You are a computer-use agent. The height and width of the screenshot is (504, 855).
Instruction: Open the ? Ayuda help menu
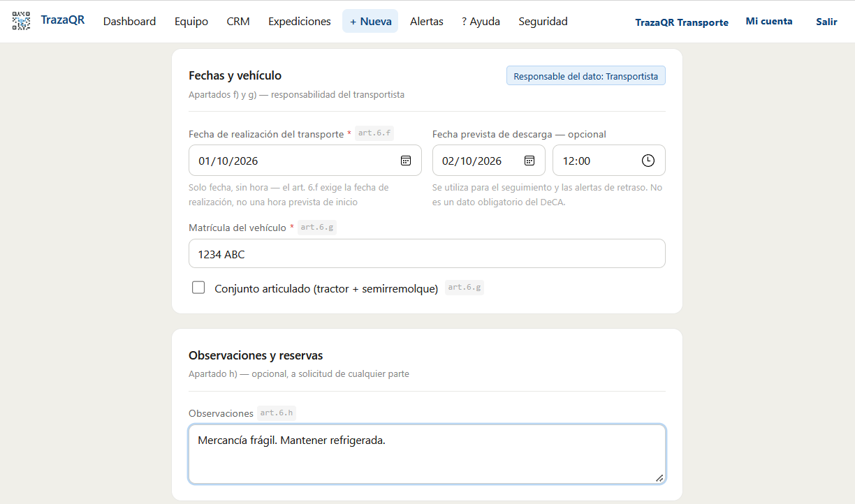coord(481,22)
